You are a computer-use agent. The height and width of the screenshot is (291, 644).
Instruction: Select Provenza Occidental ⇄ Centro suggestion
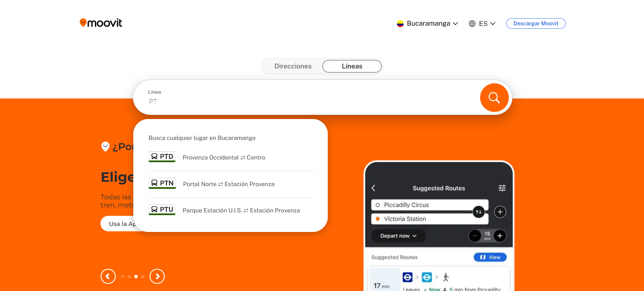224,157
